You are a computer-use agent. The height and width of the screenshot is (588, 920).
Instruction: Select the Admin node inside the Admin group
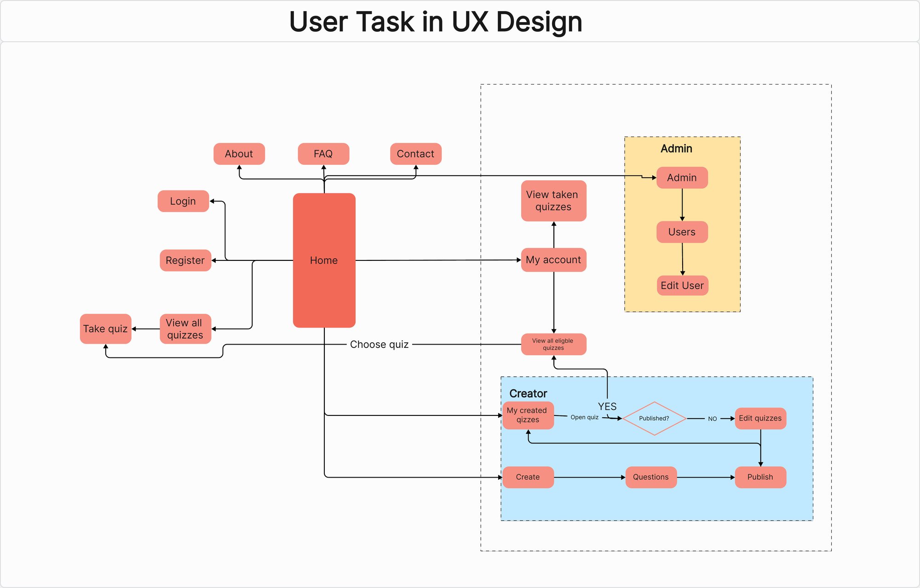coord(682,177)
